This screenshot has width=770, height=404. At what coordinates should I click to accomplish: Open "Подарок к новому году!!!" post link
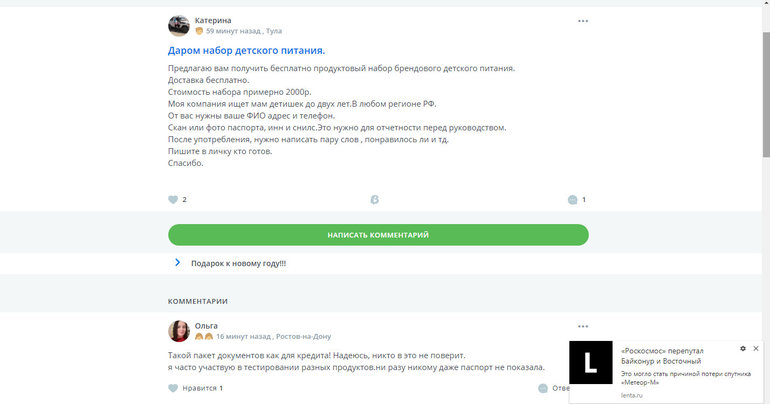click(239, 263)
